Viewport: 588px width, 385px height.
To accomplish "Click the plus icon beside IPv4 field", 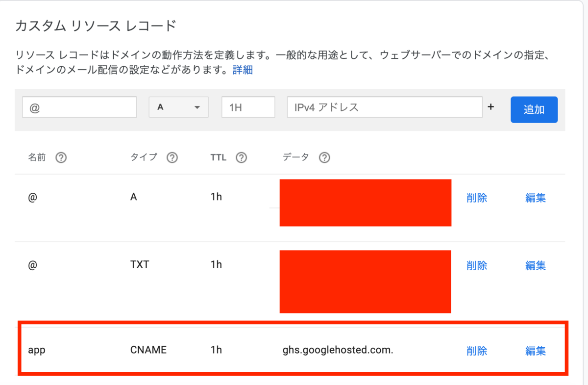I will (491, 107).
